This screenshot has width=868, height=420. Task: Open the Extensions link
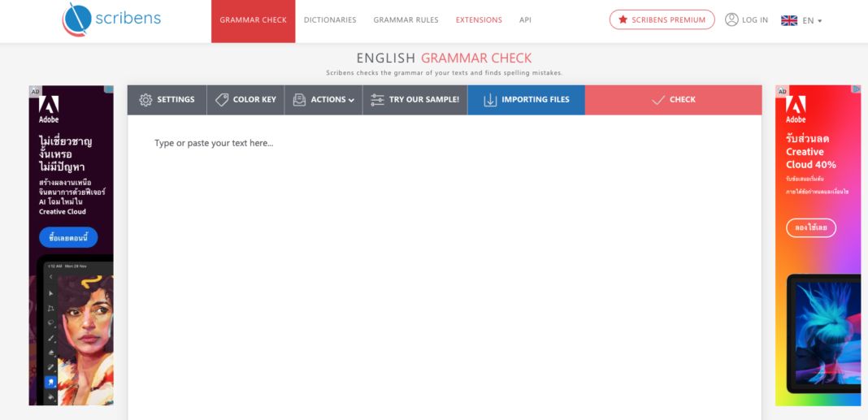(479, 20)
